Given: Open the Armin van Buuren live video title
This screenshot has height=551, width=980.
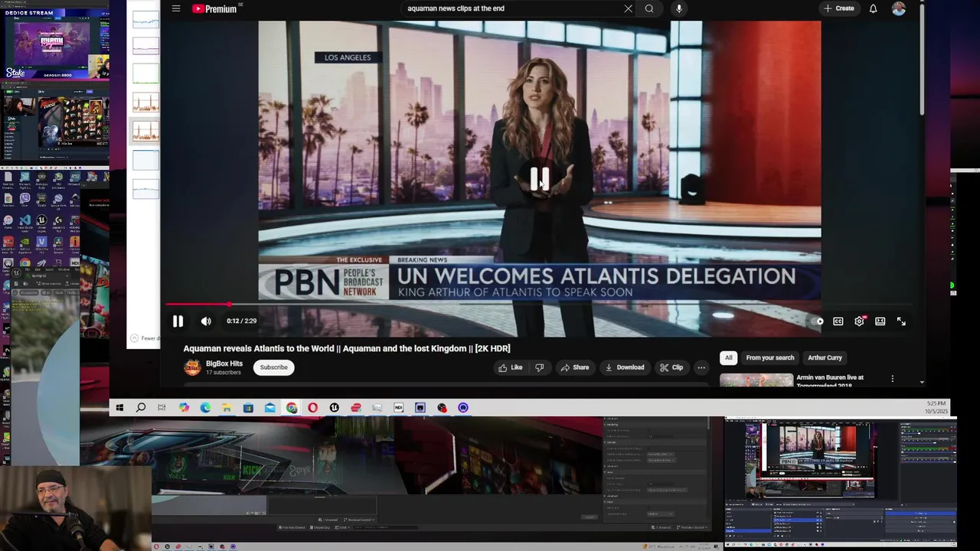Looking at the screenshot, I should pyautogui.click(x=830, y=380).
